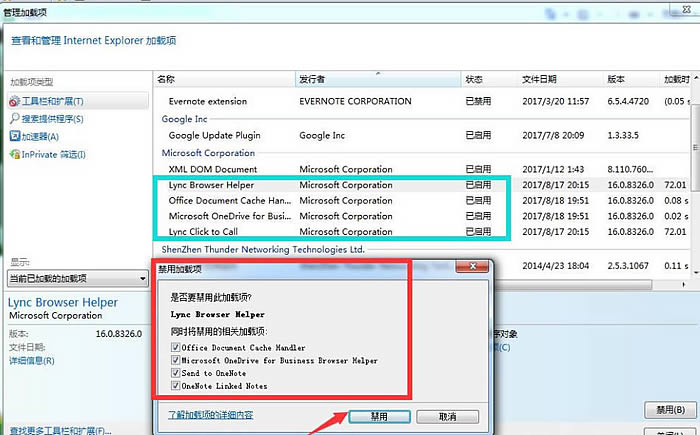Toggle the Send to OneNote checkbox

click(175, 372)
